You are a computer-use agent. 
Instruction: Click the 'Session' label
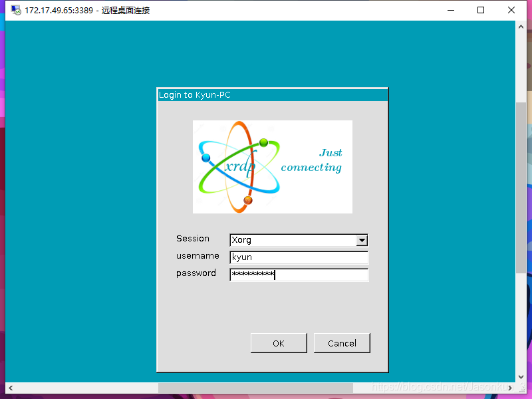point(193,239)
